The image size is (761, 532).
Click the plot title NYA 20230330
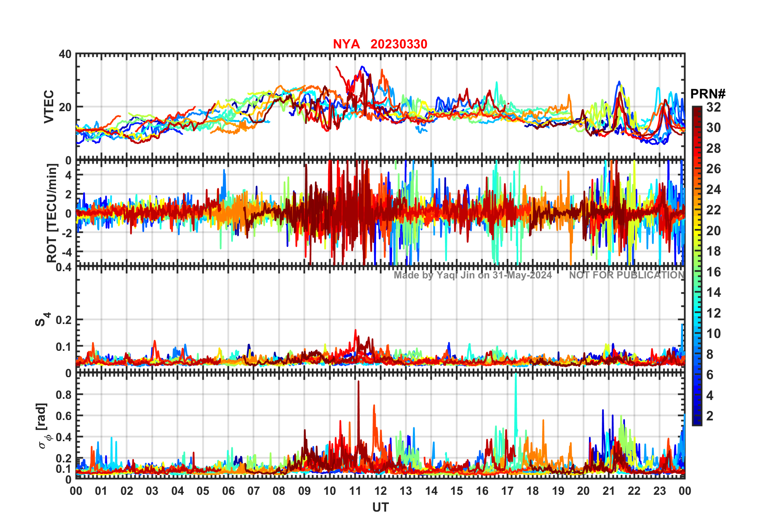(380, 44)
